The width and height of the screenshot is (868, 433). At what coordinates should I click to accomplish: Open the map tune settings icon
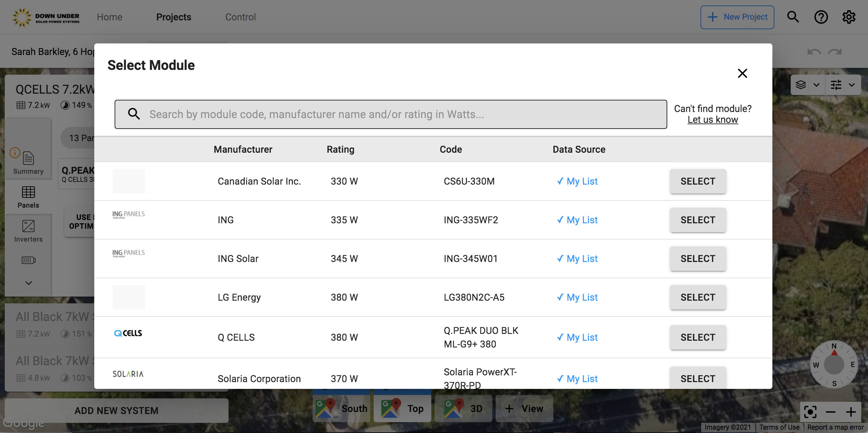point(836,85)
